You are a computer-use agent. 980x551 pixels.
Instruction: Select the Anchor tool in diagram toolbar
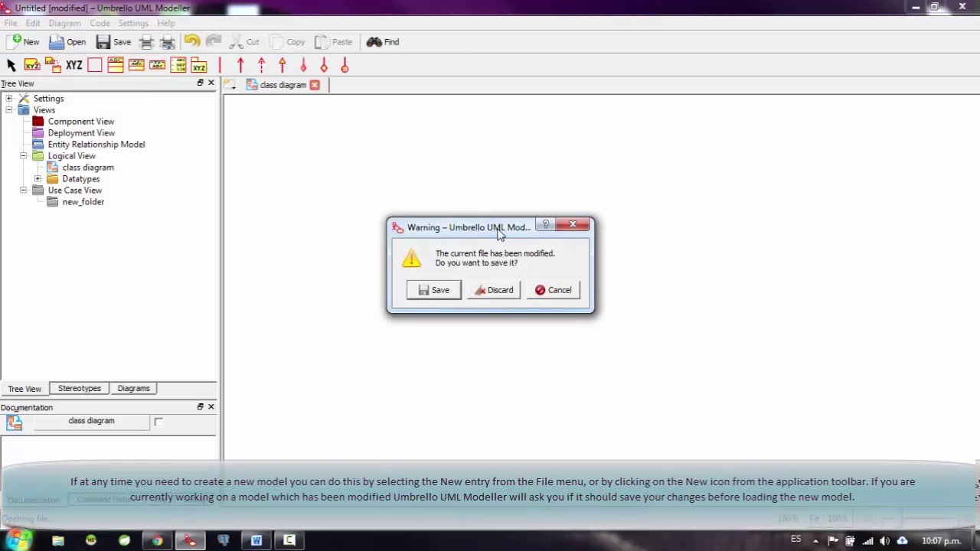53,65
